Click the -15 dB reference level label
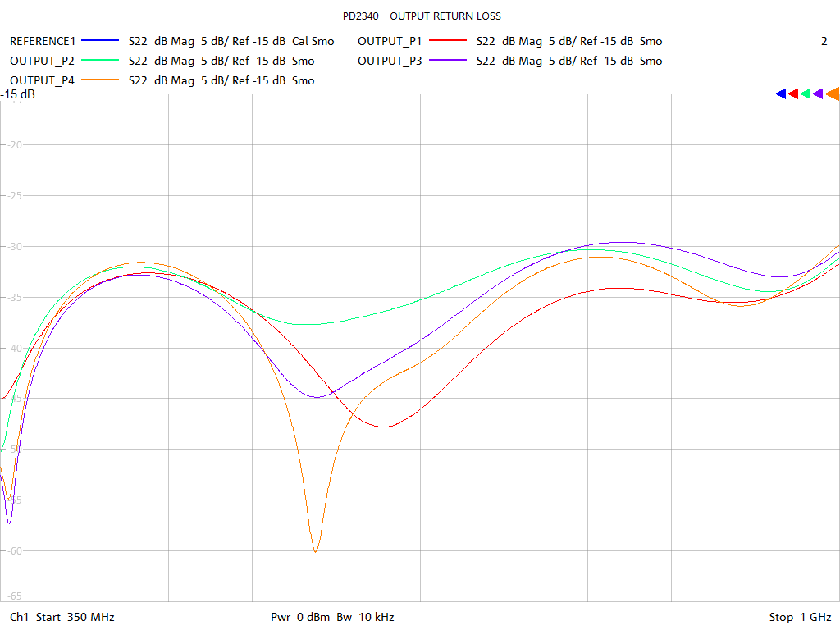 point(18,94)
